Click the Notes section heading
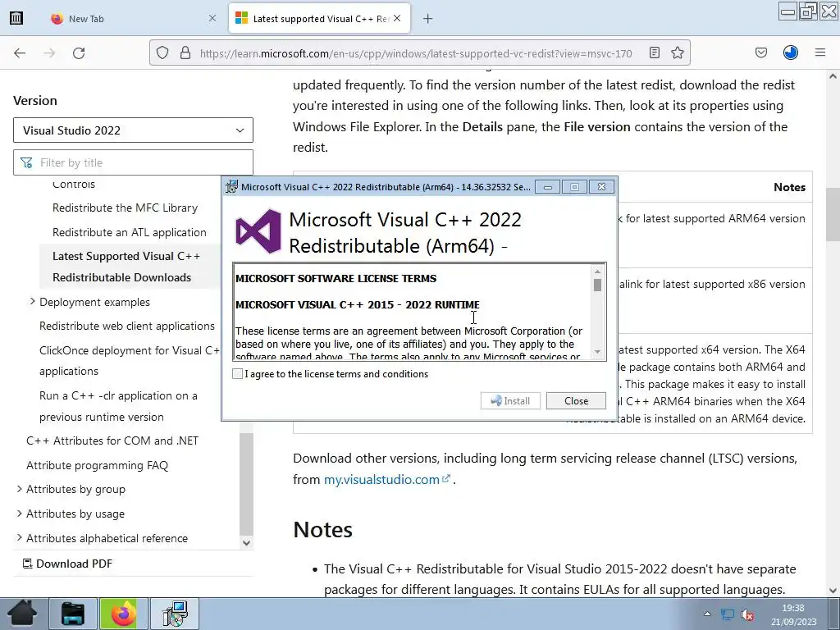Image resolution: width=840 pixels, height=630 pixels. pyautogui.click(x=322, y=529)
